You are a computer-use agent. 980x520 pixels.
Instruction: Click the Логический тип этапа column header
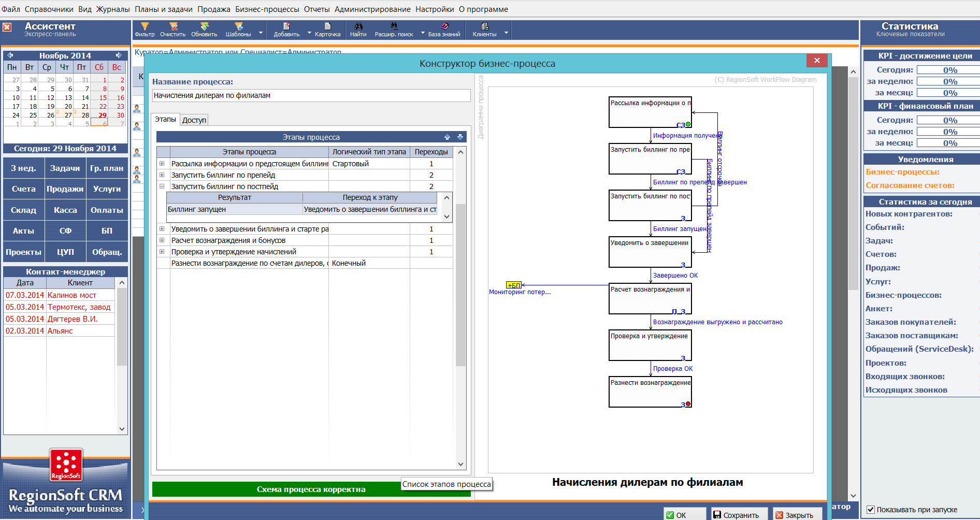point(369,152)
